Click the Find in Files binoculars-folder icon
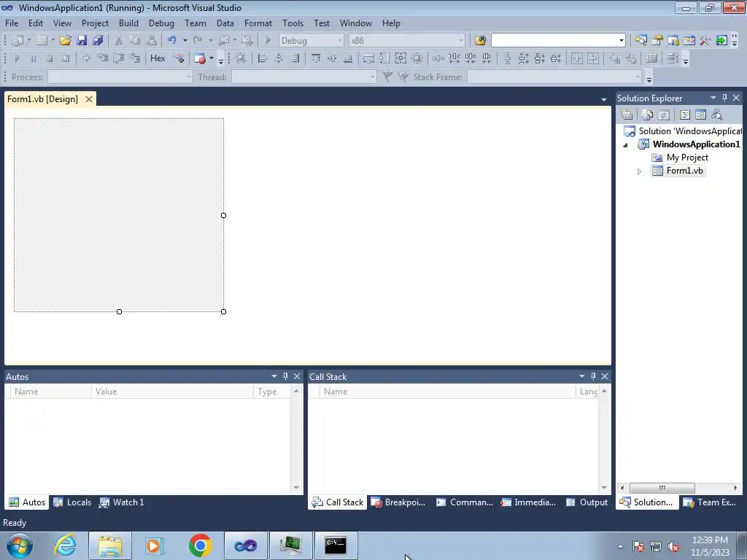 click(x=480, y=41)
